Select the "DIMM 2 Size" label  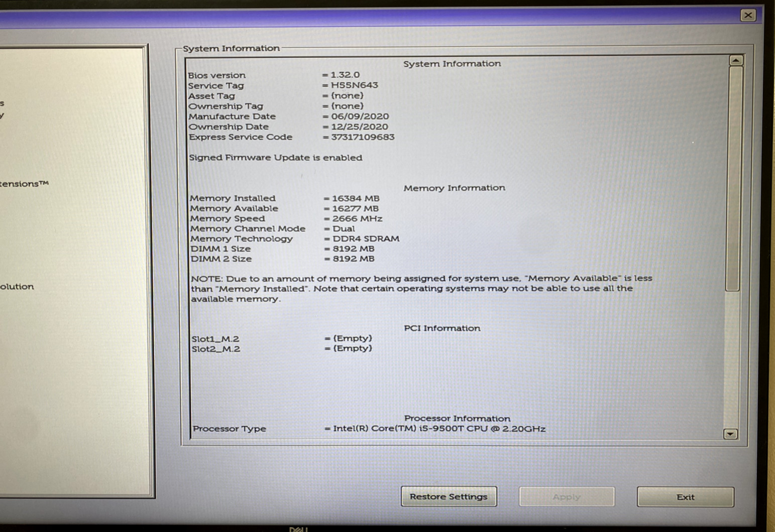(x=221, y=259)
